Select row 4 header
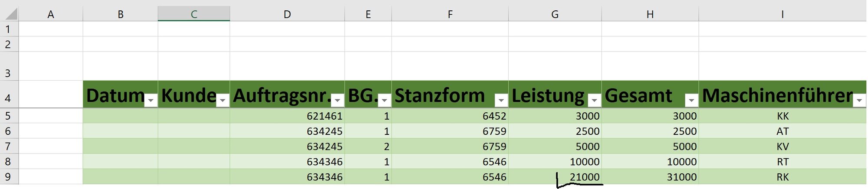 pos(8,94)
